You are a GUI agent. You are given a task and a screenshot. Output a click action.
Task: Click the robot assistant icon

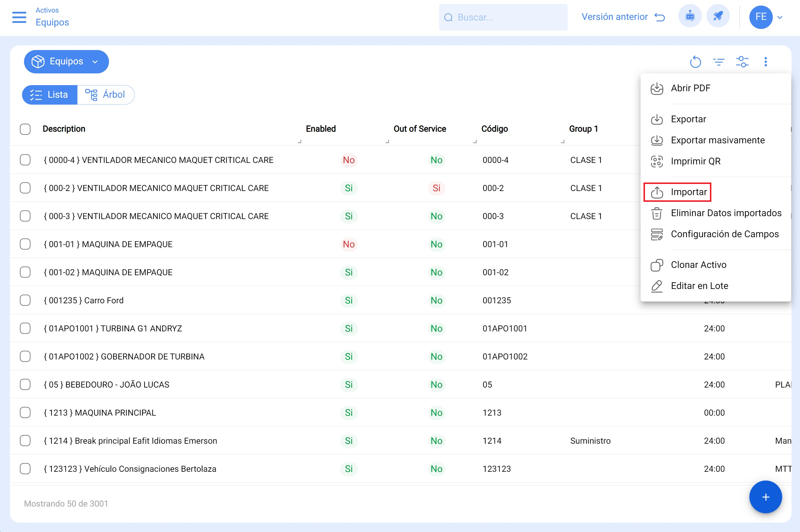pyautogui.click(x=690, y=16)
